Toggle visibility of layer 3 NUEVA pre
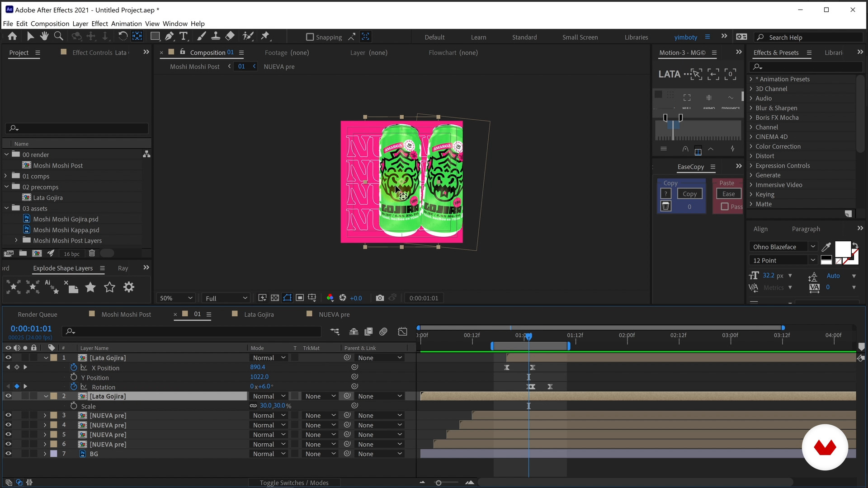The height and width of the screenshot is (488, 868). 8,415
